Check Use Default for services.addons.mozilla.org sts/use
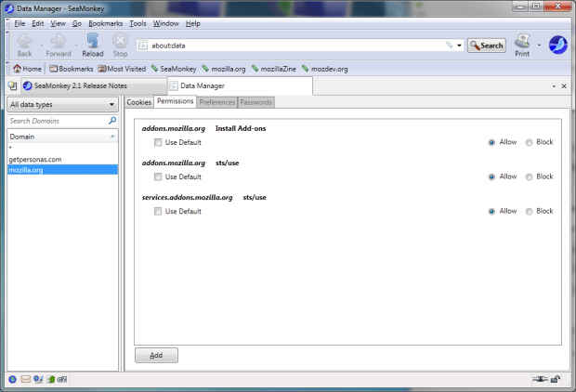Viewport: 576px width, 392px height. [x=158, y=211]
